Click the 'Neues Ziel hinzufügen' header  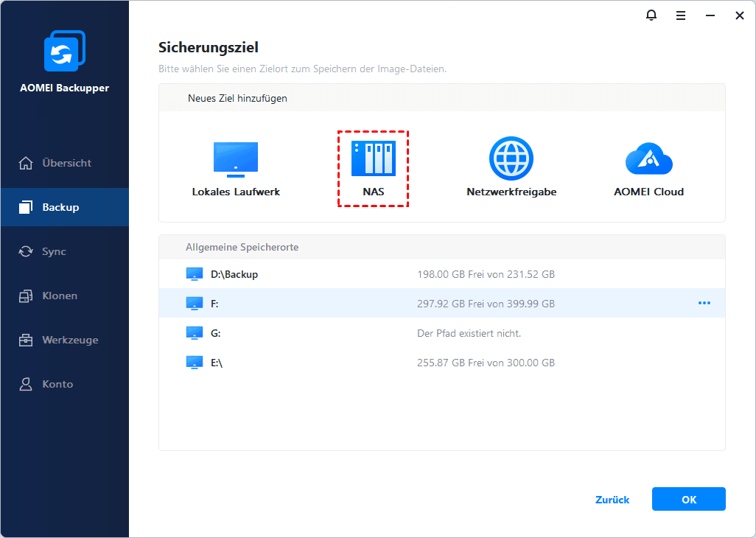coord(237,98)
